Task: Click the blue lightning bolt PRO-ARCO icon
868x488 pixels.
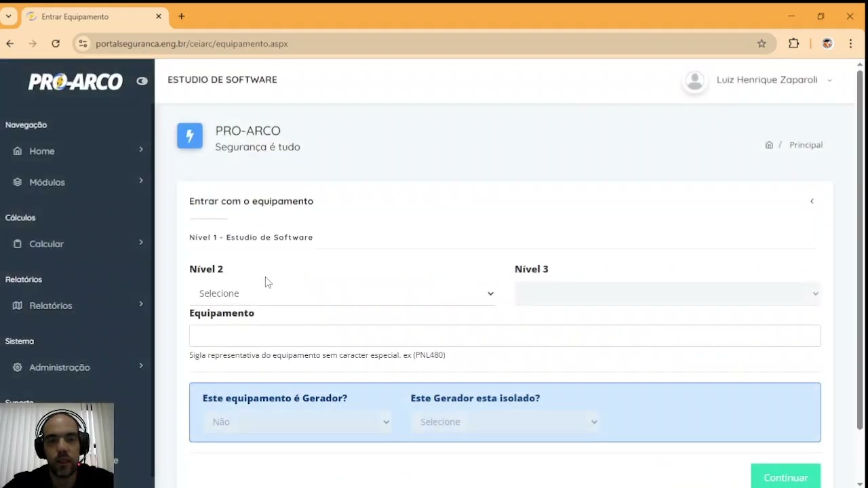Action: (x=190, y=136)
